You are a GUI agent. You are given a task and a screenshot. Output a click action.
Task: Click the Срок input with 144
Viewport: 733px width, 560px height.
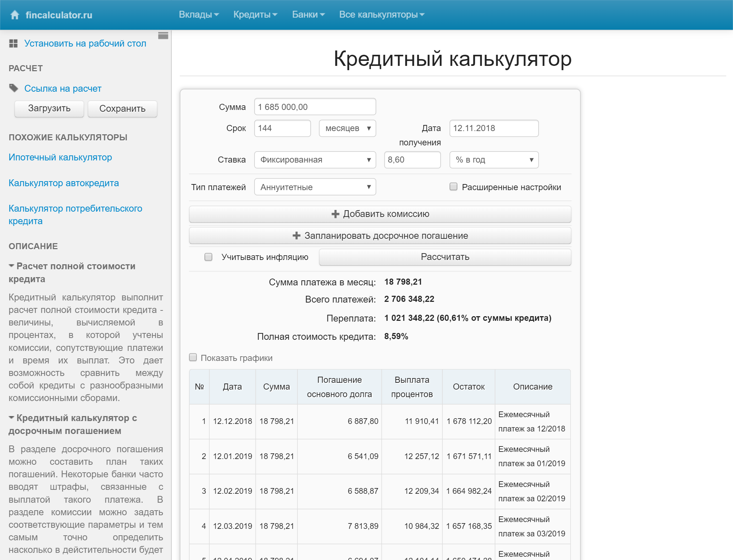pyautogui.click(x=282, y=128)
